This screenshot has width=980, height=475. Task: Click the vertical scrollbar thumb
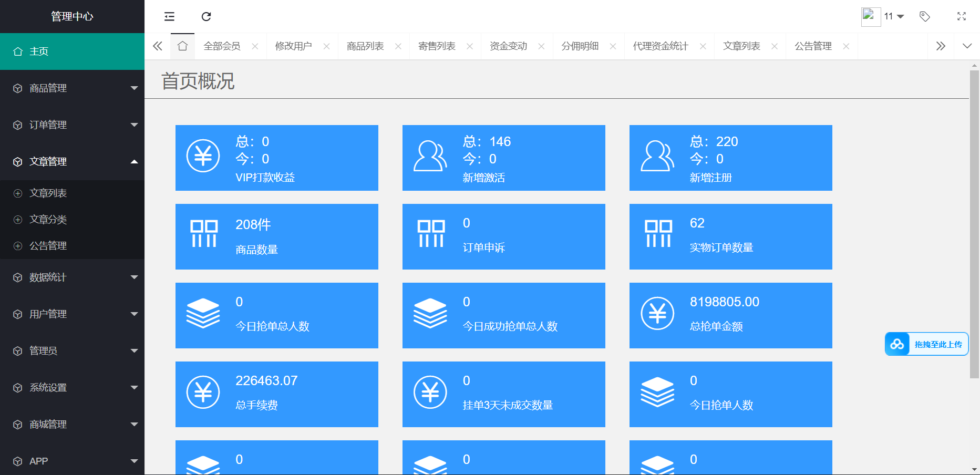coord(974,224)
